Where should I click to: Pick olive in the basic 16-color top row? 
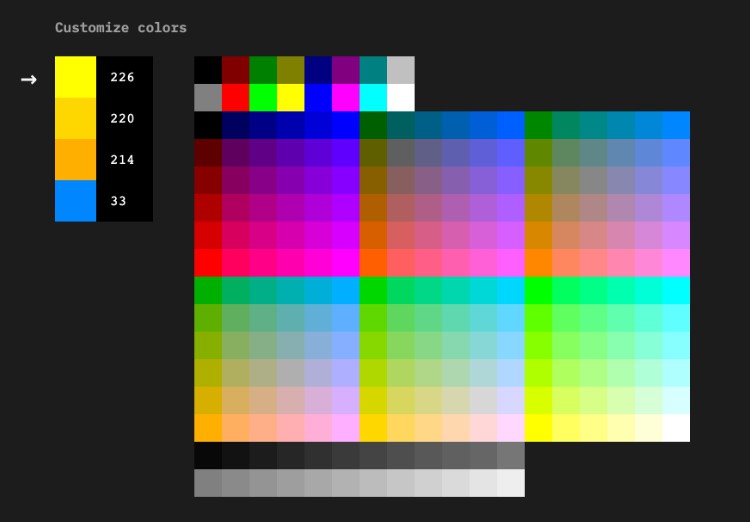point(290,70)
